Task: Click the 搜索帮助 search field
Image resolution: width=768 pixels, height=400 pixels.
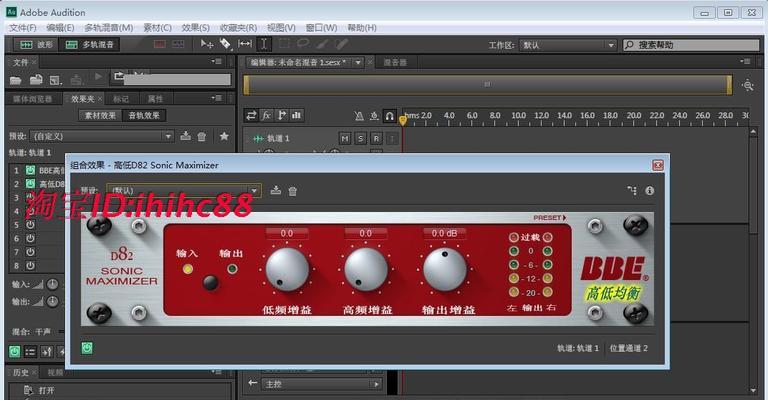Action: click(x=691, y=45)
